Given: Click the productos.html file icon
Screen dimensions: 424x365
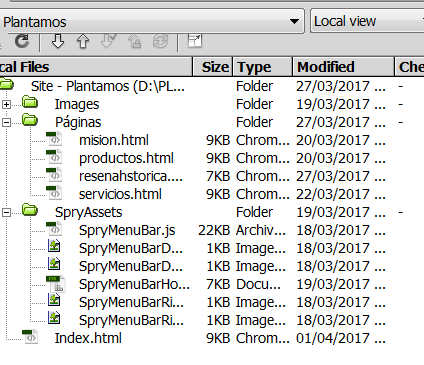Looking at the screenshot, I should click(x=54, y=157).
